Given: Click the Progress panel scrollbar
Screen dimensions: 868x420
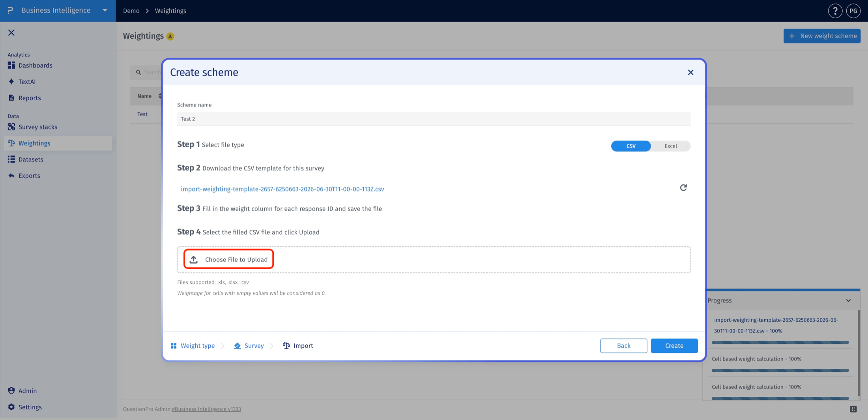Looking at the screenshot, I should tap(859, 352).
